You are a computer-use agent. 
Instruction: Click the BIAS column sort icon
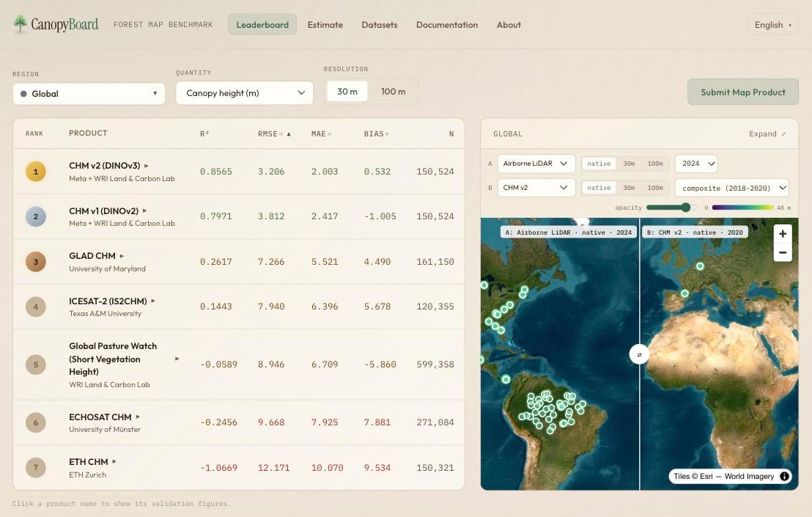pyautogui.click(x=387, y=133)
